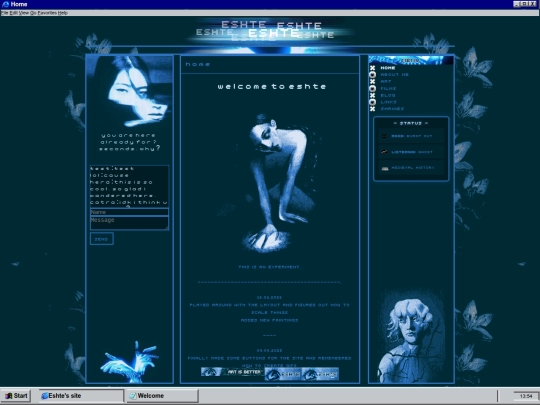Click the Internet Explorer logo in title bar

(x=5, y=4)
